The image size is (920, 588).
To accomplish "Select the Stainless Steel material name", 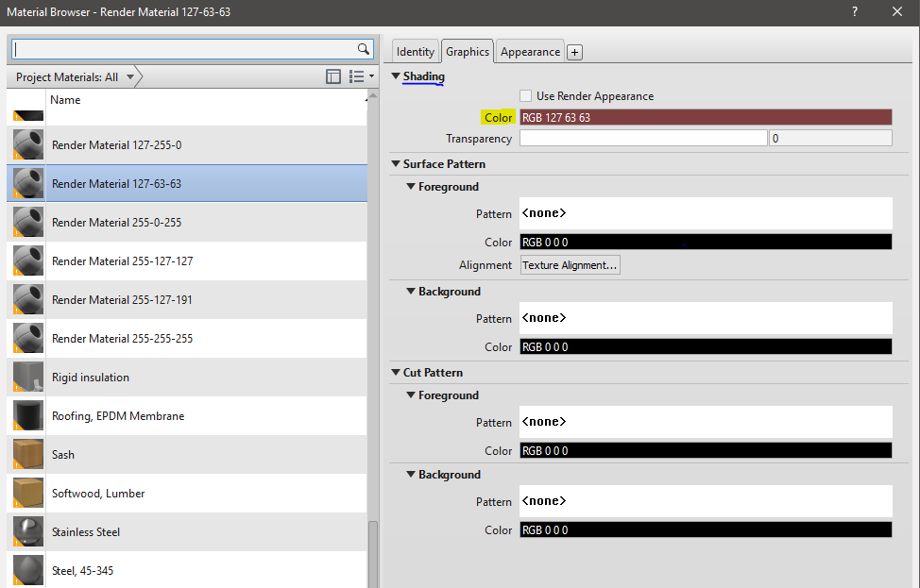I will [86, 532].
